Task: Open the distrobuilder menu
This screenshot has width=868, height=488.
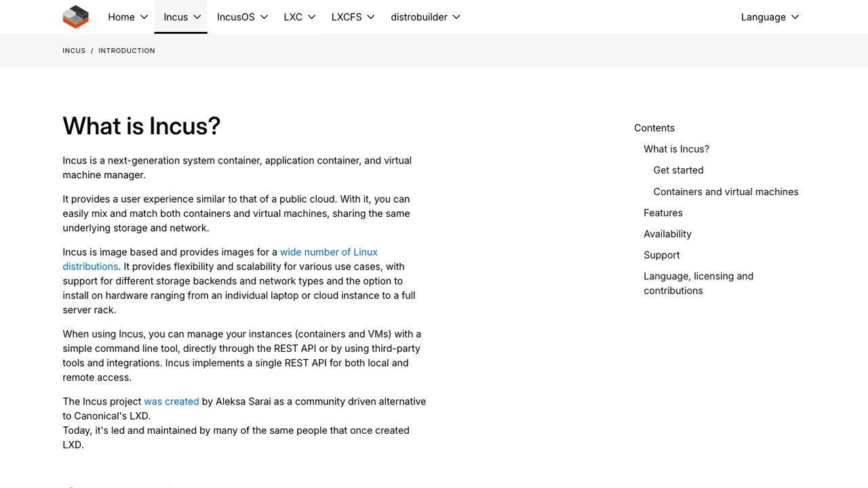Action: (425, 17)
